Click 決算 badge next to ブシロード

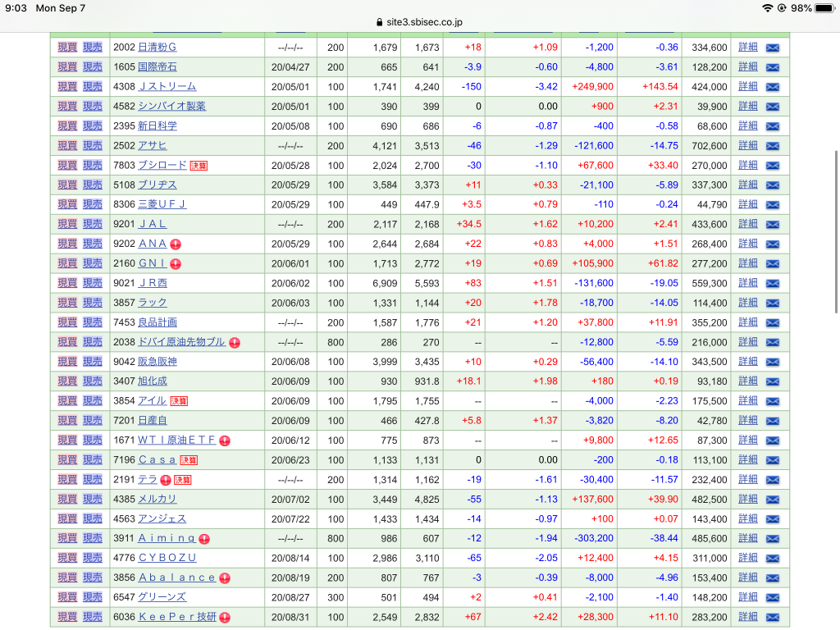pyautogui.click(x=199, y=166)
